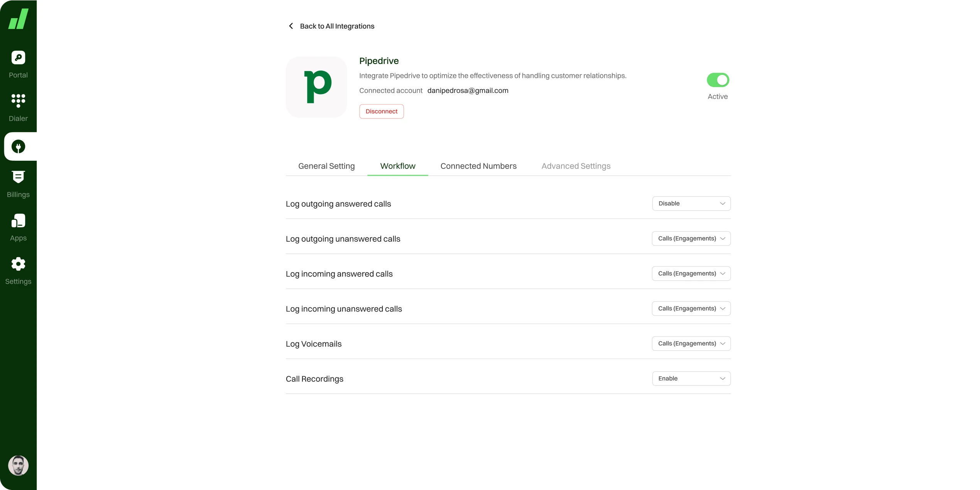
Task: Open the Log Voicemails dropdown
Action: 691,344
